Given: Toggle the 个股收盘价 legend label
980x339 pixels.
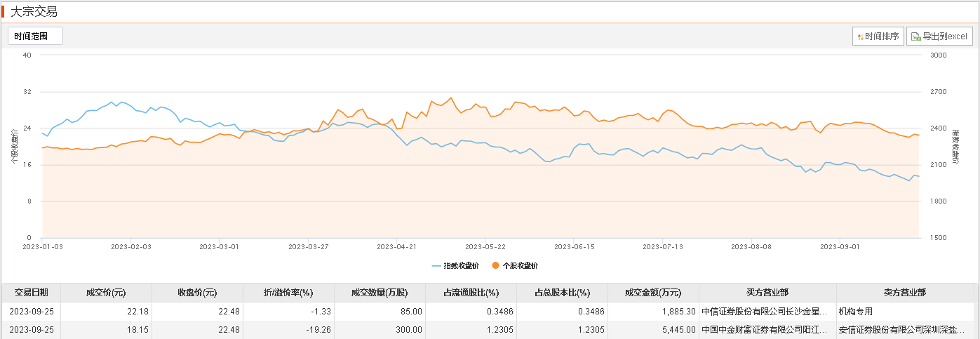Looking at the screenshot, I should pos(520,266).
